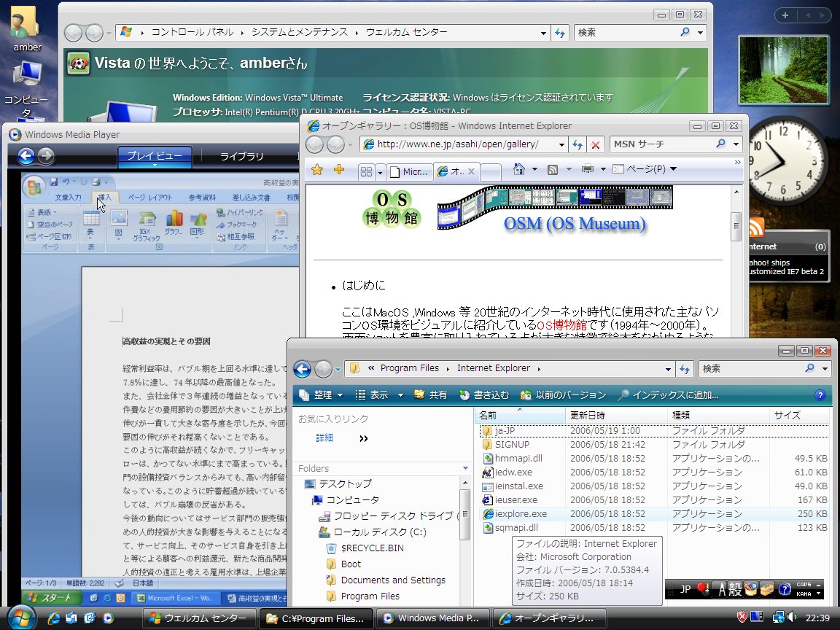The width and height of the screenshot is (840, 630).
Task: Click Back button in the Welcome Center window
Action: tap(73, 34)
